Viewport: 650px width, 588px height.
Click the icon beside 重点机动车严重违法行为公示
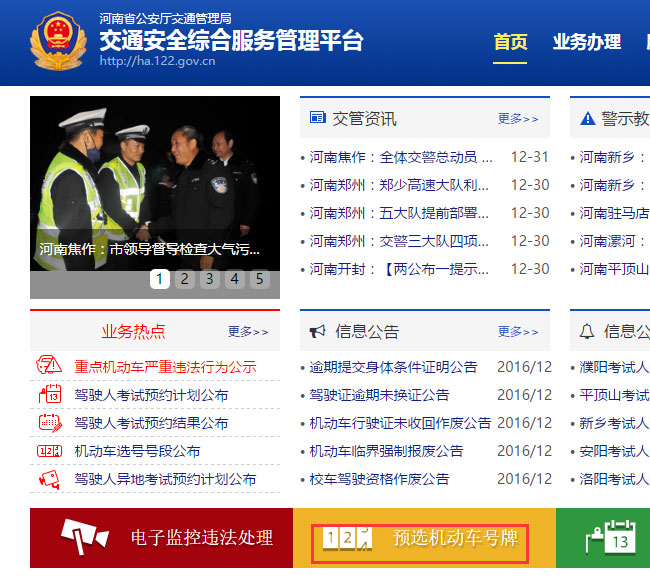point(49,365)
